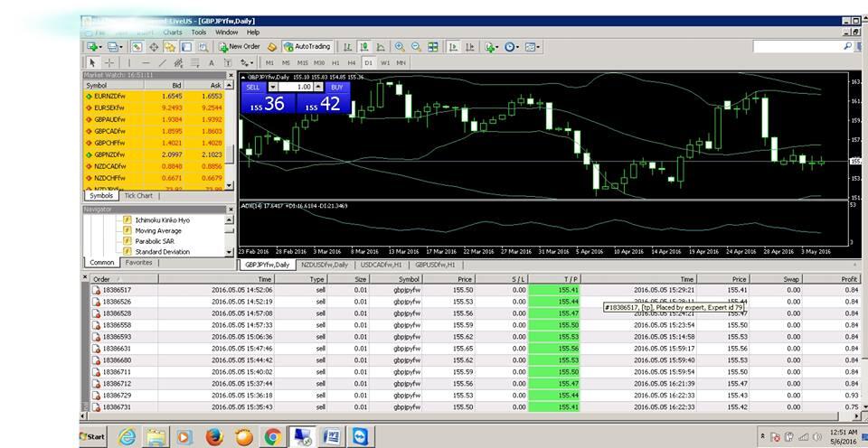Image resolution: width=868 pixels, height=448 pixels.
Task: Toggle the Navigator star-folder icon
Action: [x=170, y=47]
